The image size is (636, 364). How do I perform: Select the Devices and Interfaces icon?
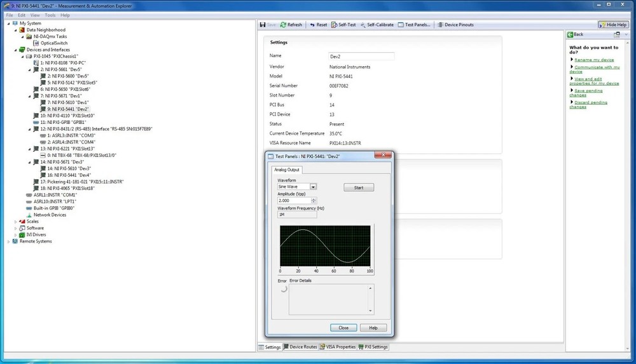pos(22,50)
